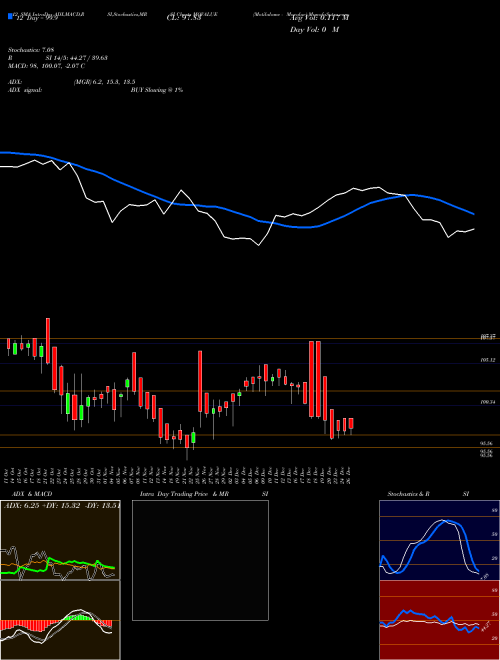Viewport: 500px width, 660px height.
Task: Click the 'ADX: 6.25 +DY: 15.32 -DY: 13.51' readout
Action: pyautogui.click(x=62, y=506)
